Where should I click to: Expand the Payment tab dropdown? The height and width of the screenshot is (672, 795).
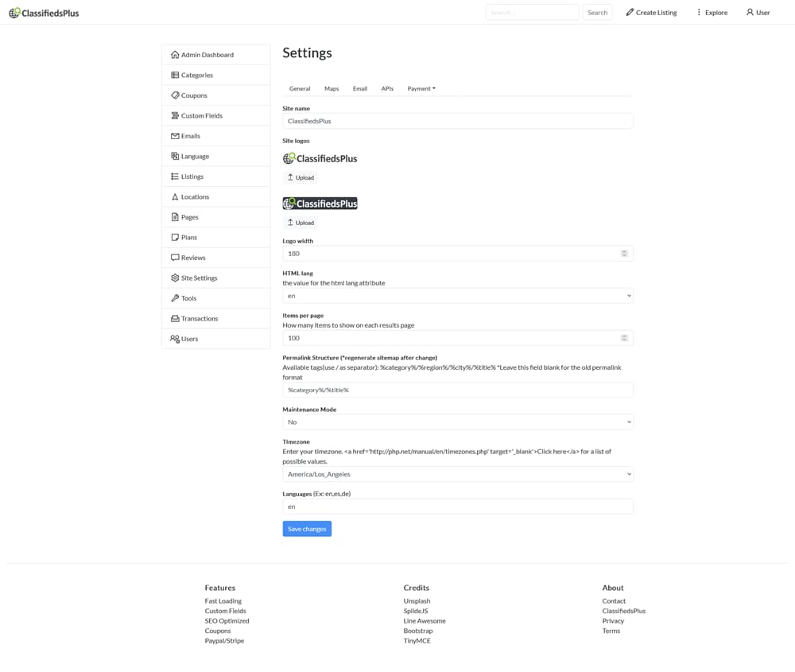tap(421, 89)
